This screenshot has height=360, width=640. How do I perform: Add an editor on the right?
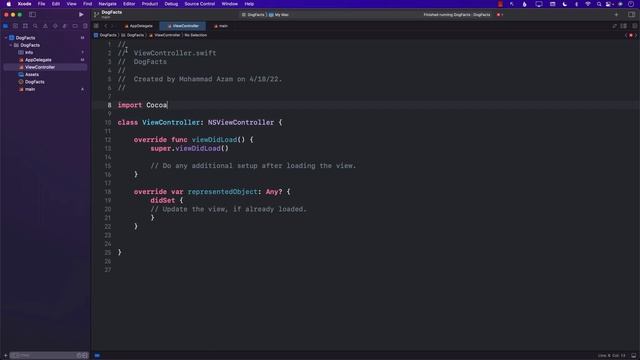[634, 26]
